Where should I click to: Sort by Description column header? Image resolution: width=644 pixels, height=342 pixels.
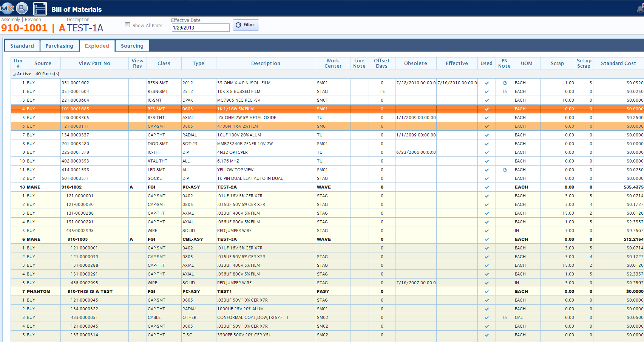(266, 63)
